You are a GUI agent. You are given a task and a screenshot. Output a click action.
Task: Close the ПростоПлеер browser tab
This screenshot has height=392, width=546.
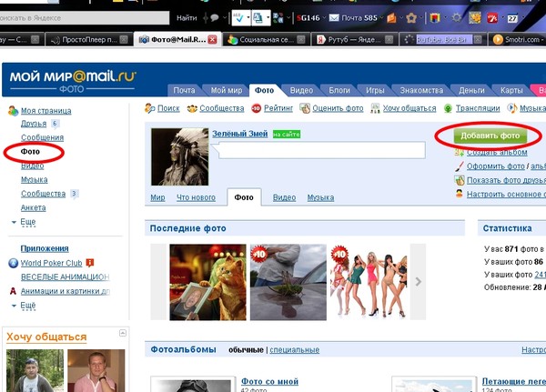coord(124,40)
